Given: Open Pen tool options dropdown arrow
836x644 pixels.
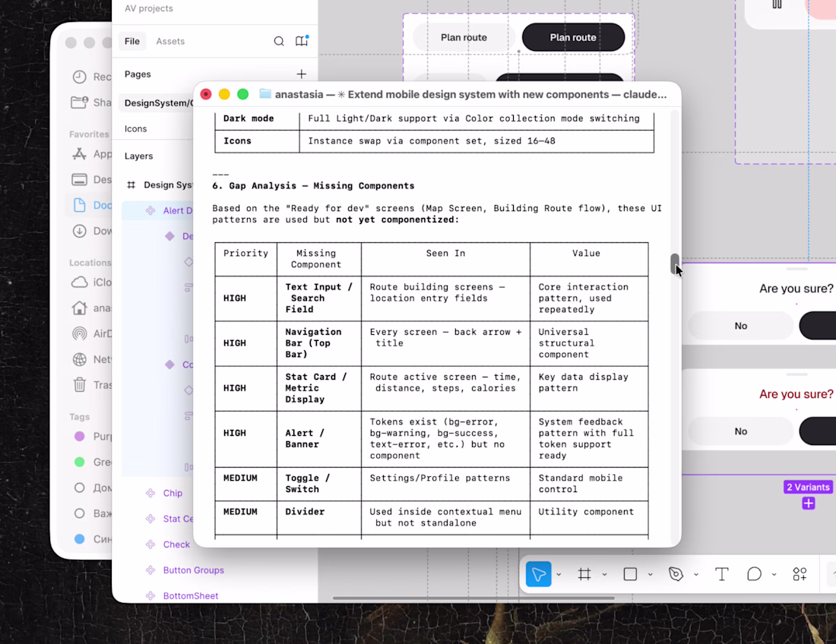Looking at the screenshot, I should [696, 575].
